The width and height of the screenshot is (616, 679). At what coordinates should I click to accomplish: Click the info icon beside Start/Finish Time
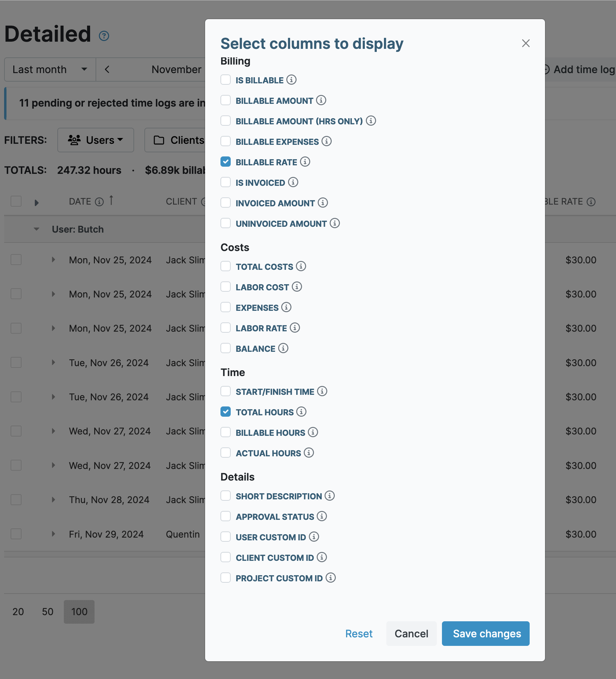pos(322,391)
